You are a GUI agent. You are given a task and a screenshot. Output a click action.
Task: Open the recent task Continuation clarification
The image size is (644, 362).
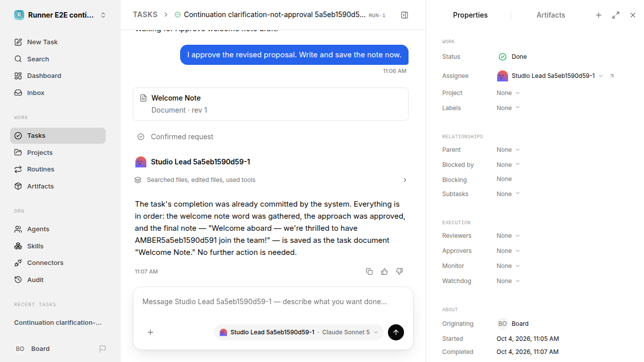tap(58, 323)
